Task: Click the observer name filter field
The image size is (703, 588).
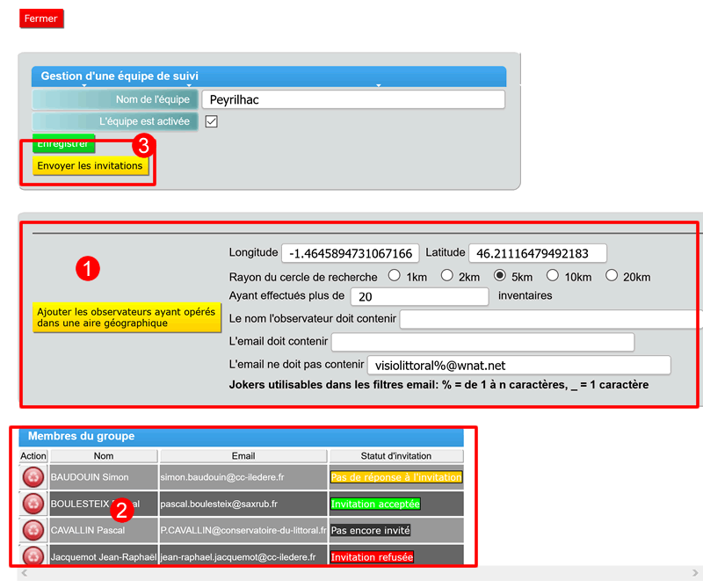Action: click(x=551, y=319)
